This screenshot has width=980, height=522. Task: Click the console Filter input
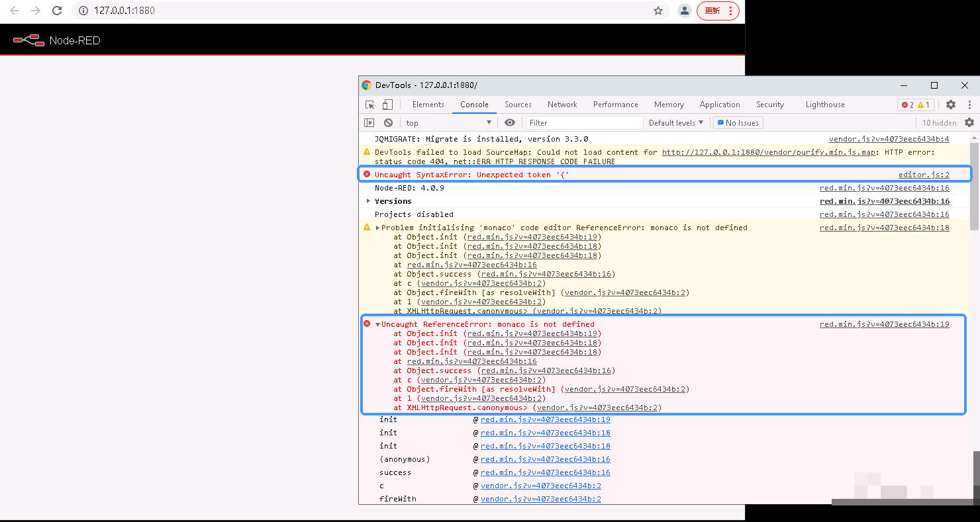[585, 122]
